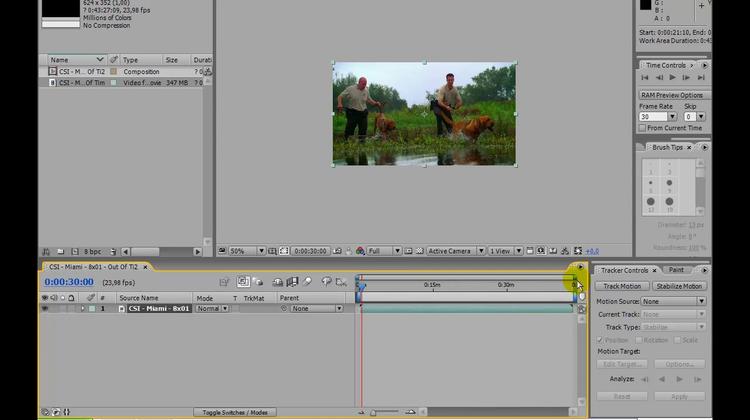Select the Composition item in Project panel
The height and width of the screenshot is (420, 750).
coord(124,71)
